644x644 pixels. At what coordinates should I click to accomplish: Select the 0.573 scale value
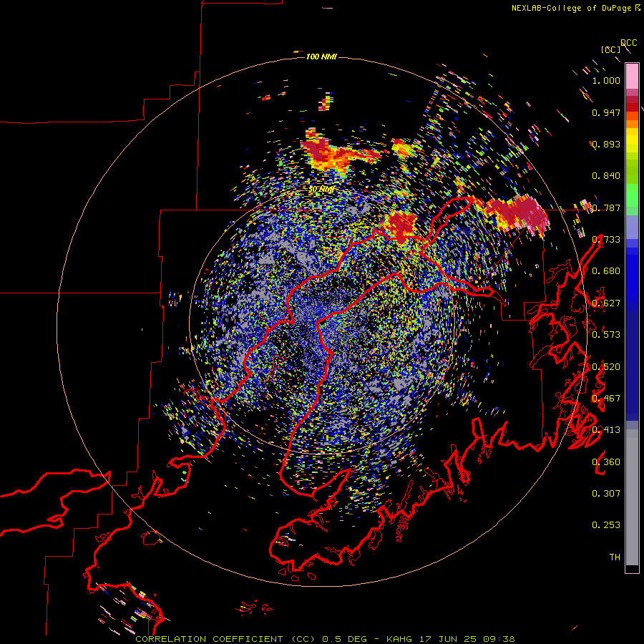coord(606,335)
